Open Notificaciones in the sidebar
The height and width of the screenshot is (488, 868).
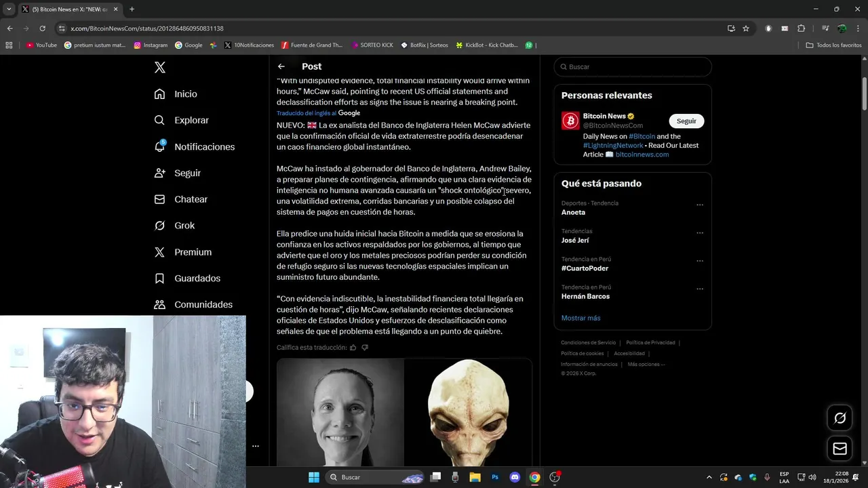tap(194, 146)
